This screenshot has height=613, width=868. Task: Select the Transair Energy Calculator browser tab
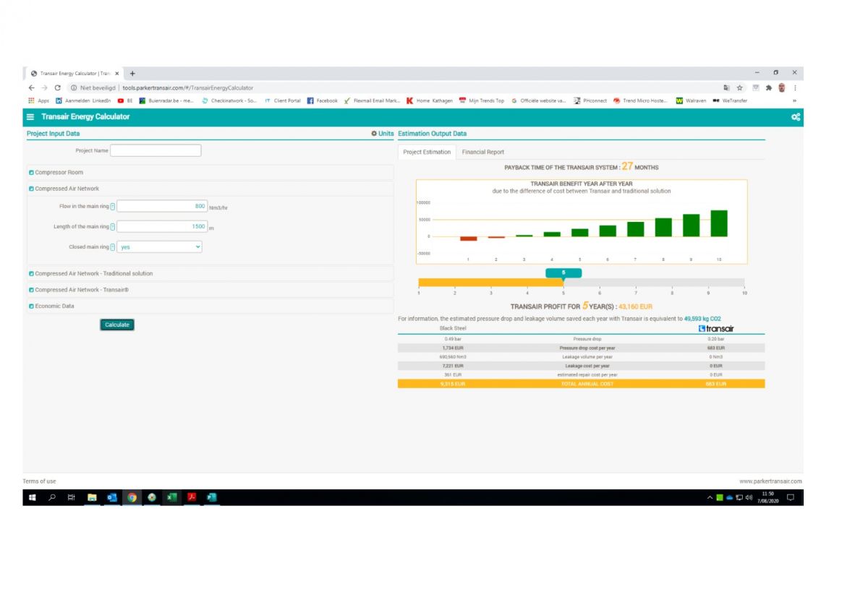click(75, 73)
